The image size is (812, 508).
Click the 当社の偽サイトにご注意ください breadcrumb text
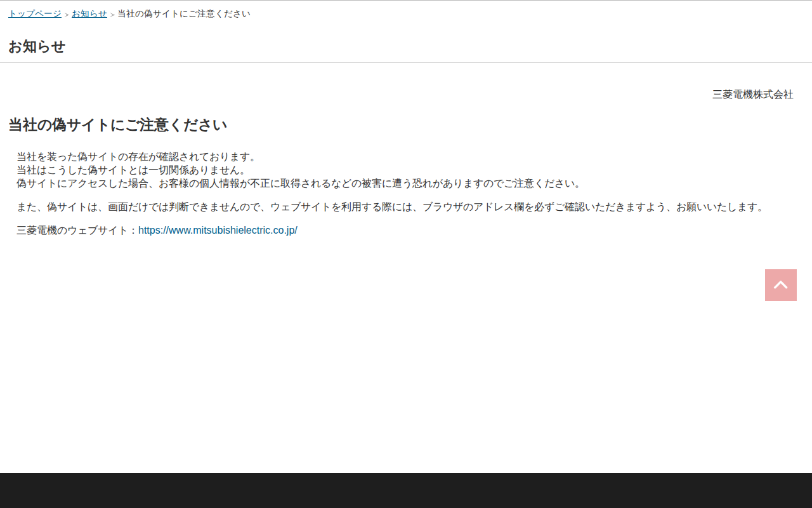pyautogui.click(x=184, y=13)
